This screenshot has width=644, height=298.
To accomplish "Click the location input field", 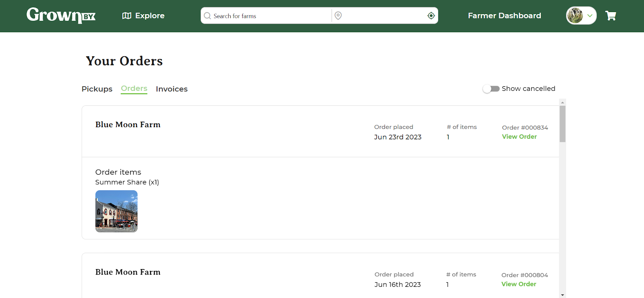I will 384,16.
